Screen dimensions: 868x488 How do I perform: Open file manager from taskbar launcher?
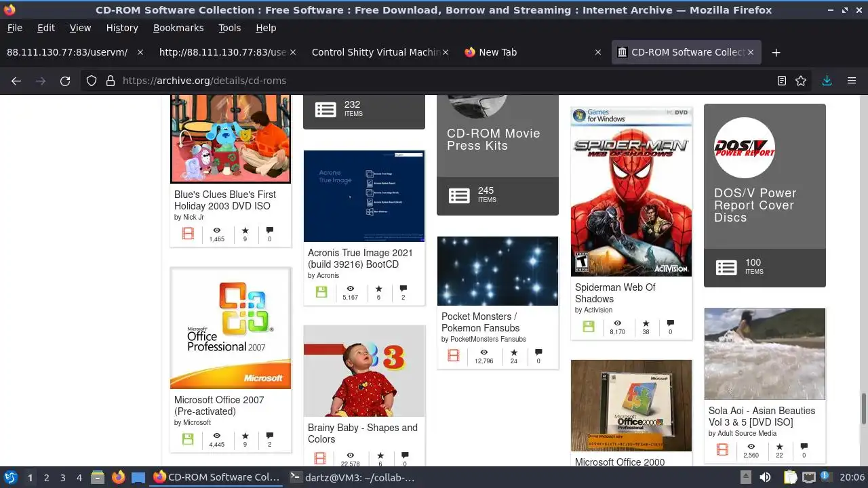pyautogui.click(x=98, y=477)
